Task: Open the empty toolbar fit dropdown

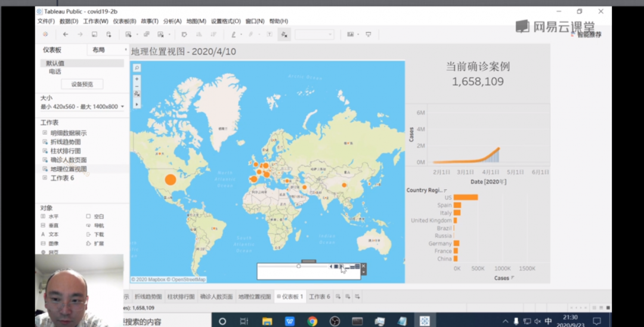Action: pos(314,35)
